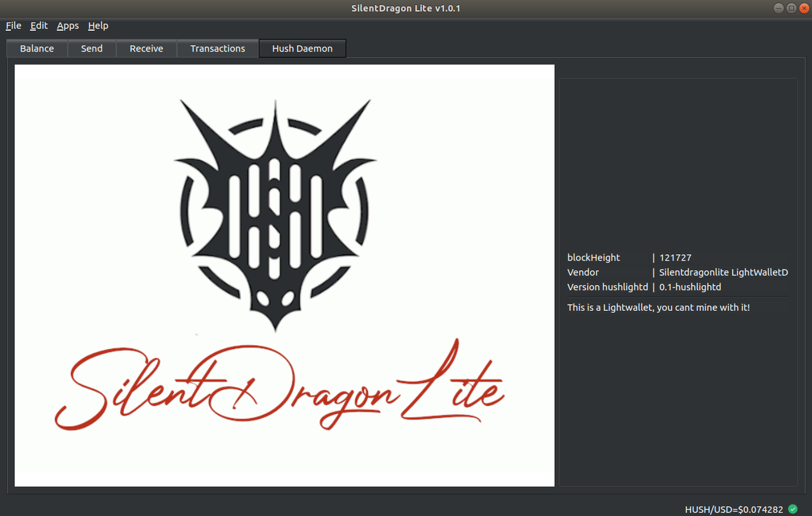Click the green connection status checkmark icon

click(x=793, y=509)
